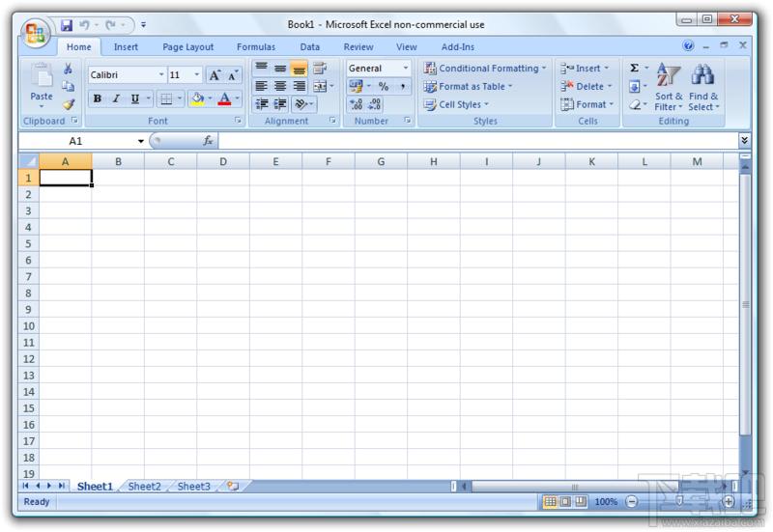
Task: Select row 10 header
Action: click(x=29, y=326)
